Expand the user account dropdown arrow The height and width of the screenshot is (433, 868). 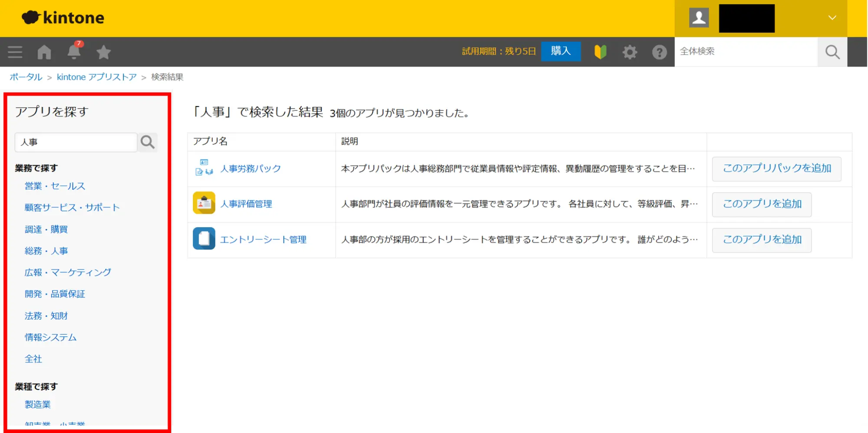tap(832, 18)
